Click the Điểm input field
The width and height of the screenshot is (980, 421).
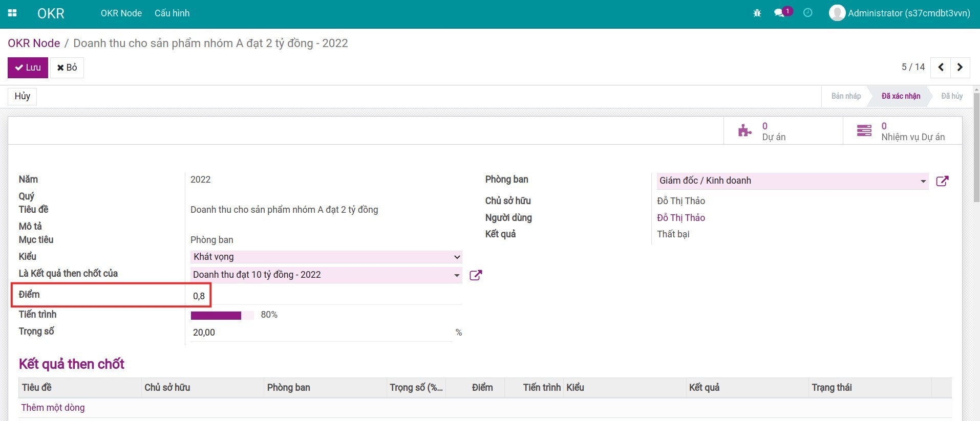(x=326, y=296)
